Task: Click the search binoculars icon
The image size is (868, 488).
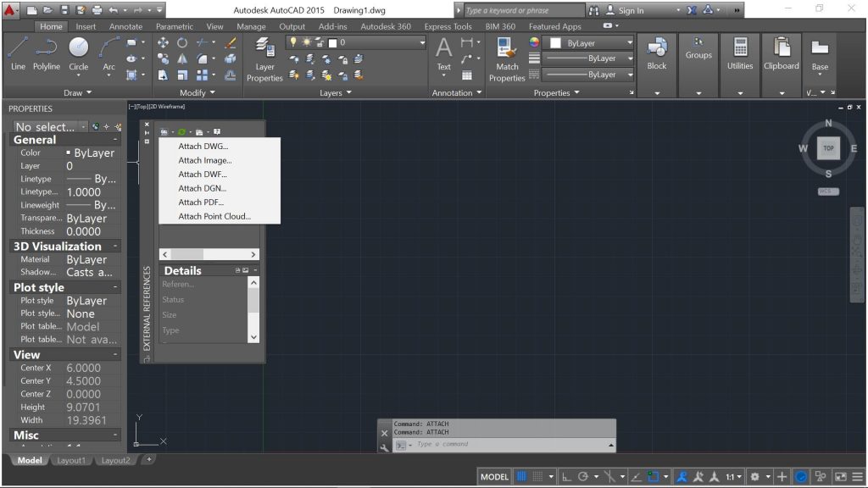Action: [x=593, y=10]
